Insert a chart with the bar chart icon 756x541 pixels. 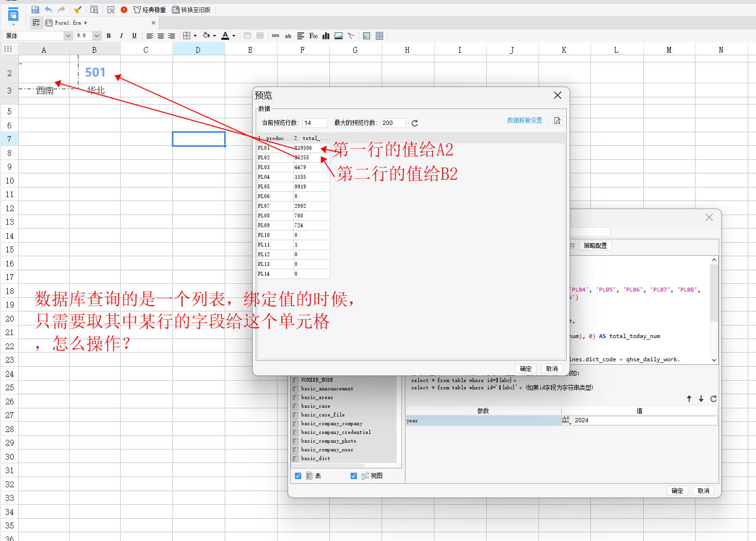(x=326, y=36)
